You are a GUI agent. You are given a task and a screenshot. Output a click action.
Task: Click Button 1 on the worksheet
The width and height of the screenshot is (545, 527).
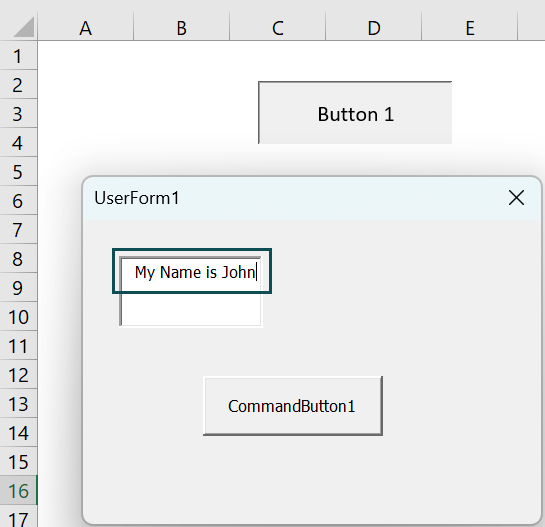355,113
